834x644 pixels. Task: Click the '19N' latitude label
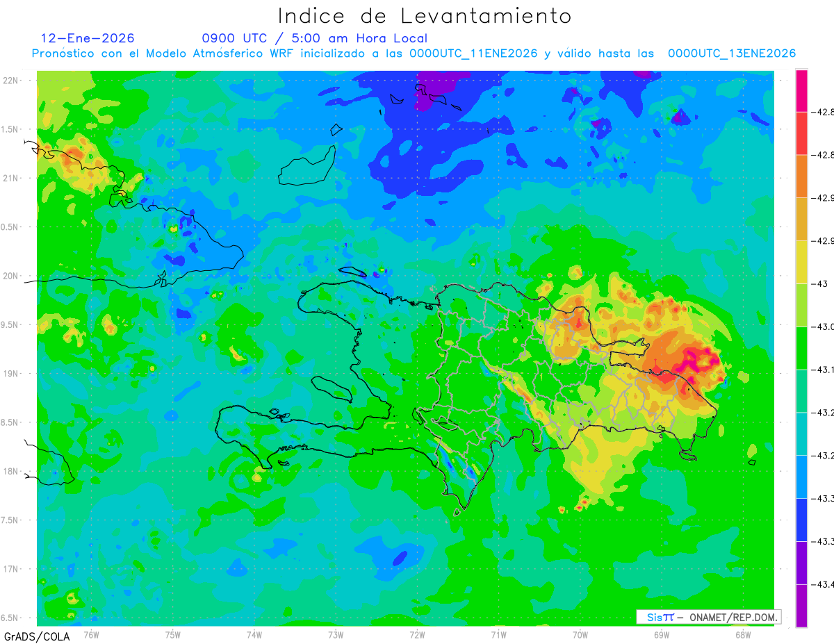(10, 373)
